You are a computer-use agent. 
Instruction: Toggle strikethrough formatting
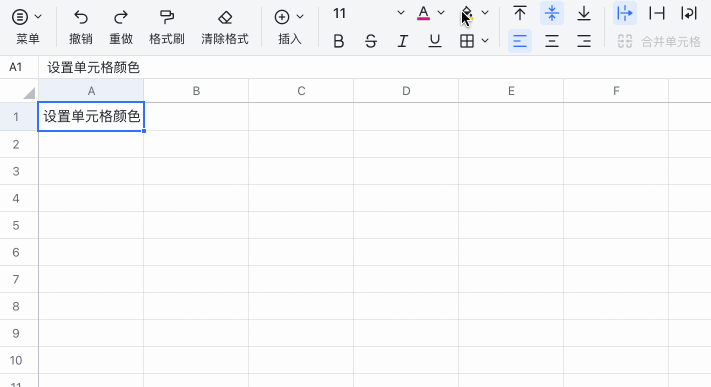pos(370,41)
